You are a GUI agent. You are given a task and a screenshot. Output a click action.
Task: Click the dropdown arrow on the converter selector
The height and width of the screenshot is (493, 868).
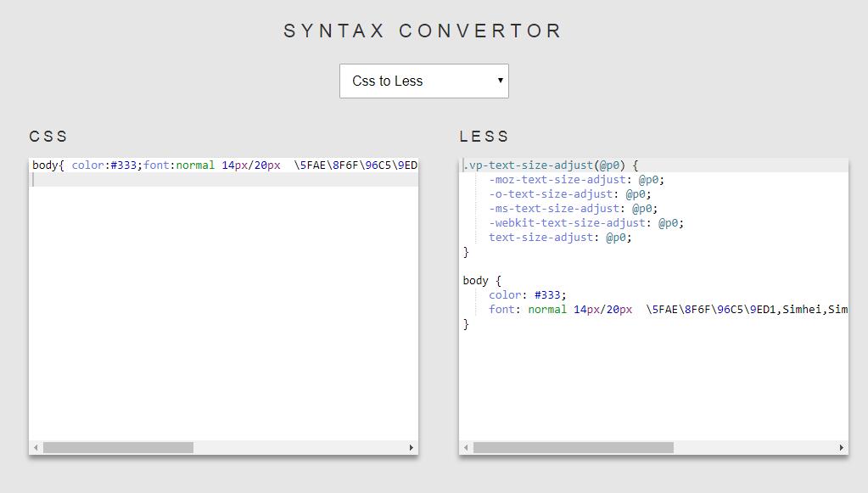click(x=499, y=81)
